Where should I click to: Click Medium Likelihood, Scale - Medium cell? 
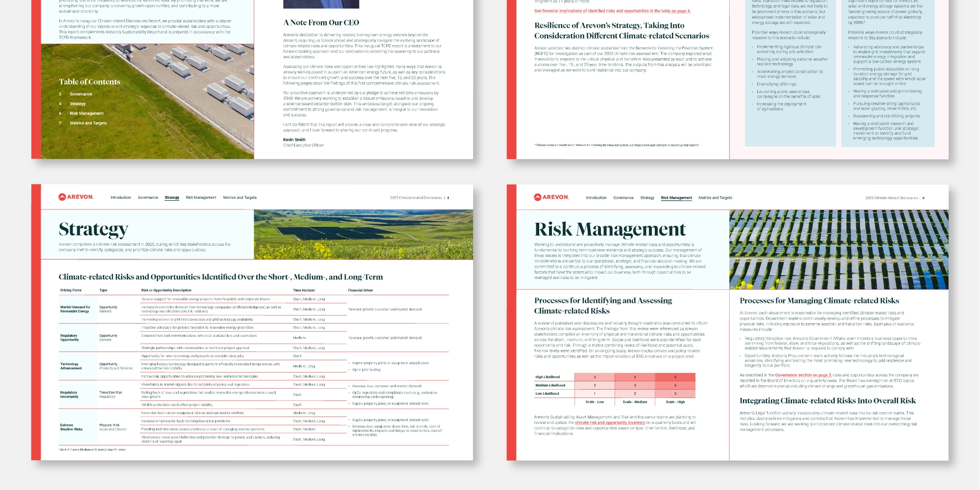pos(635,385)
